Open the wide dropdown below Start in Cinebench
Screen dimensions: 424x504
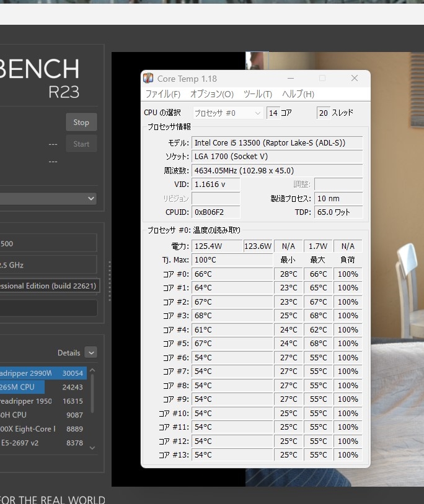[x=48, y=198]
